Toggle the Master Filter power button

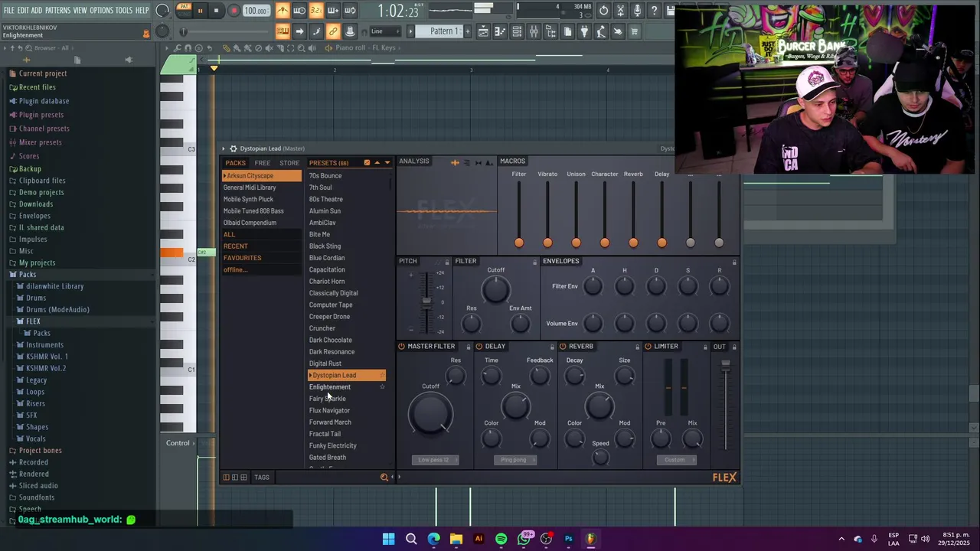pyautogui.click(x=401, y=347)
